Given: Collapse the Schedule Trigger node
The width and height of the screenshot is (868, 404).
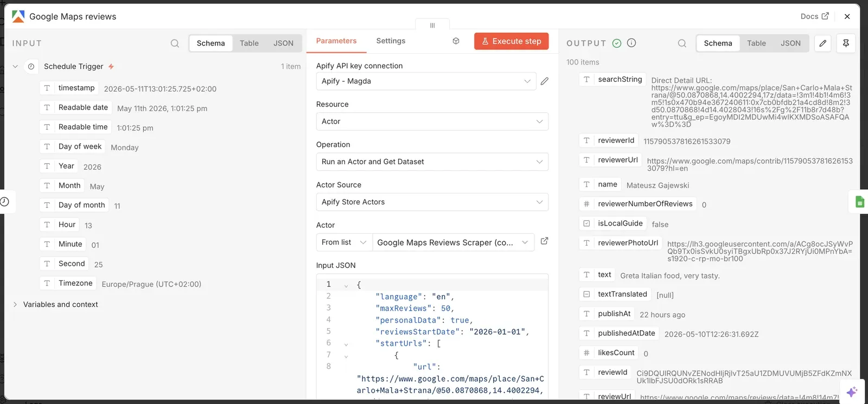Looking at the screenshot, I should [x=15, y=66].
